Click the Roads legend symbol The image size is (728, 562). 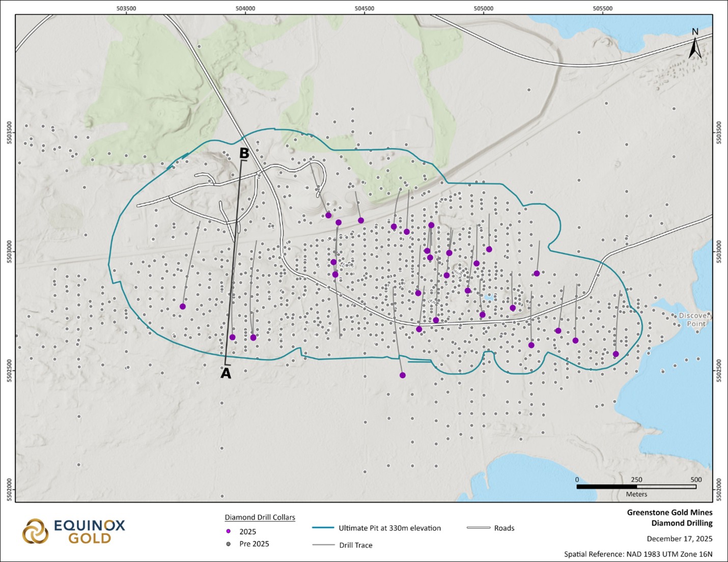click(478, 528)
